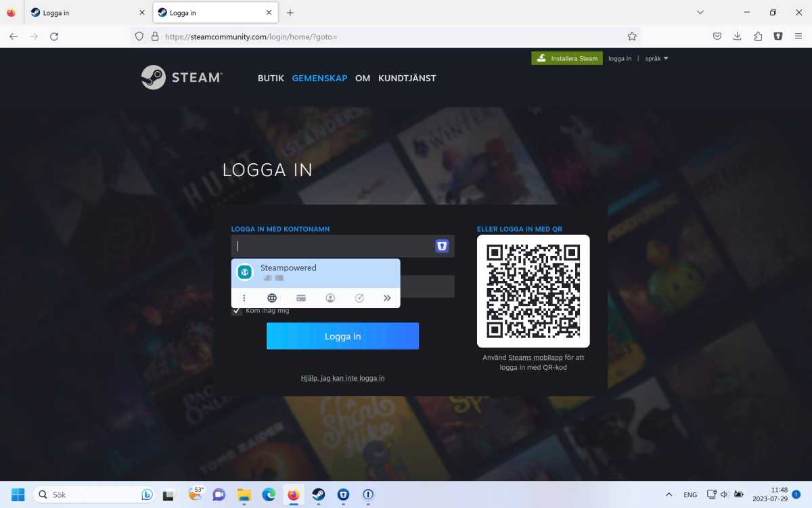Screen dimensions: 812x508
Task: Open the KUNDTJÄNST menu
Action: [x=407, y=78]
